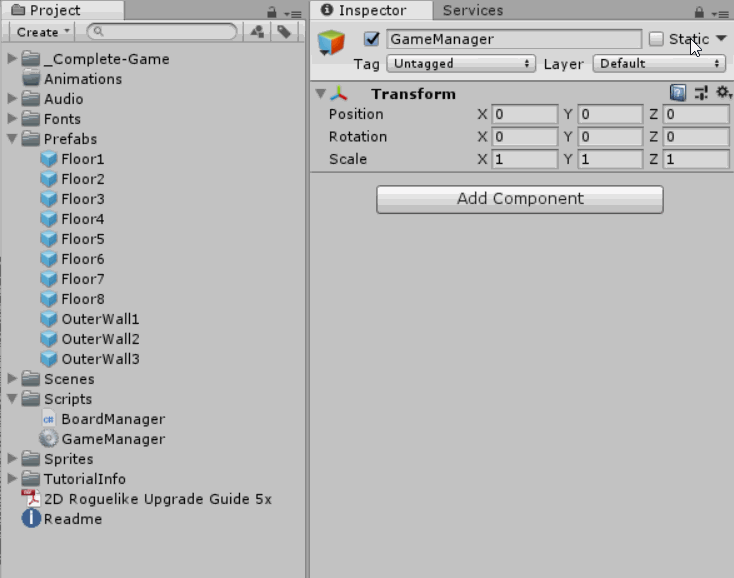
Task: Click the Position Y field
Action: pyautogui.click(x=610, y=114)
